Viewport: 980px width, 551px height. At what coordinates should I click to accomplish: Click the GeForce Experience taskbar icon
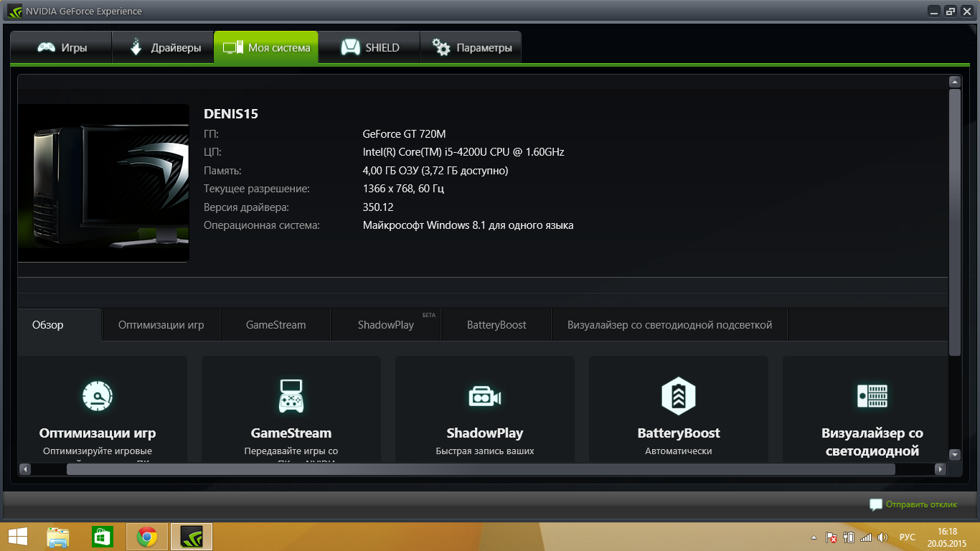(x=192, y=537)
